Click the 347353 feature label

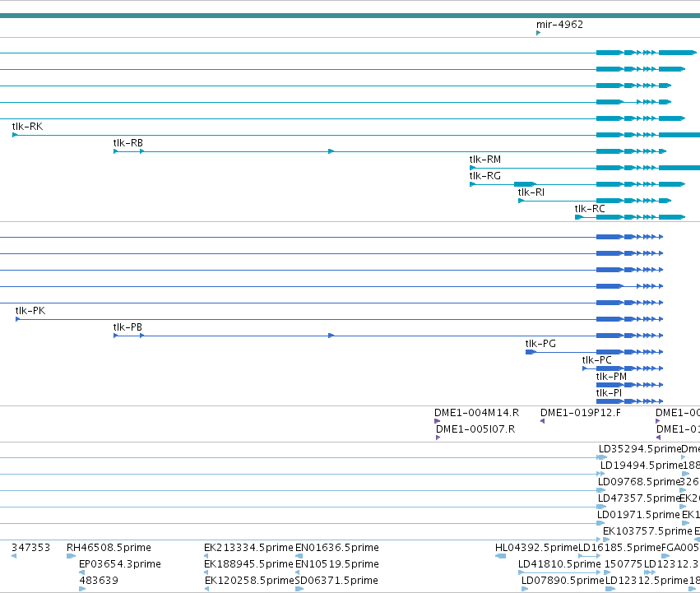30,548
